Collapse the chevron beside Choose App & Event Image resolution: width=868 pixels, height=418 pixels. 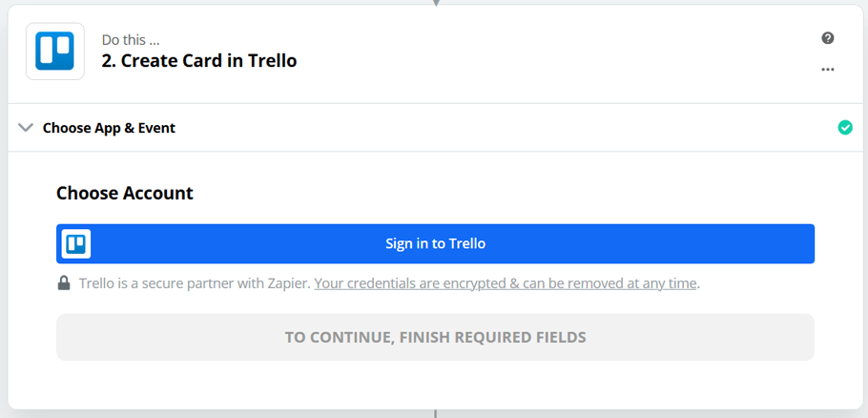point(26,128)
